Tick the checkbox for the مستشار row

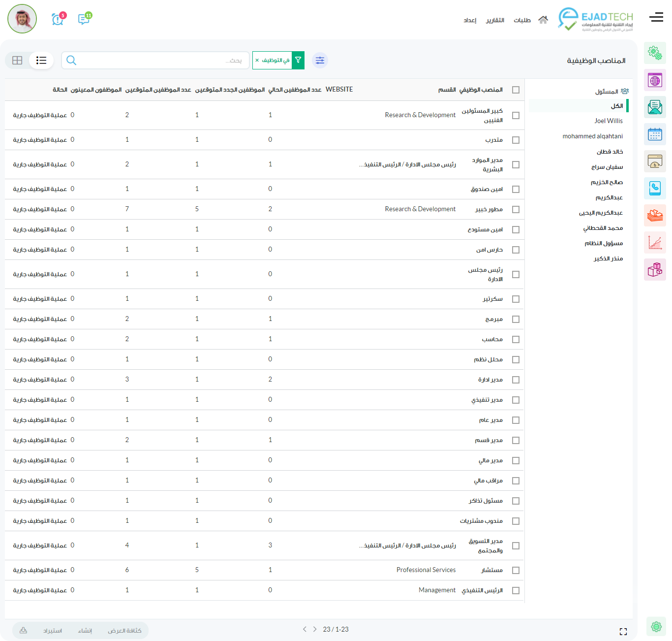point(516,570)
